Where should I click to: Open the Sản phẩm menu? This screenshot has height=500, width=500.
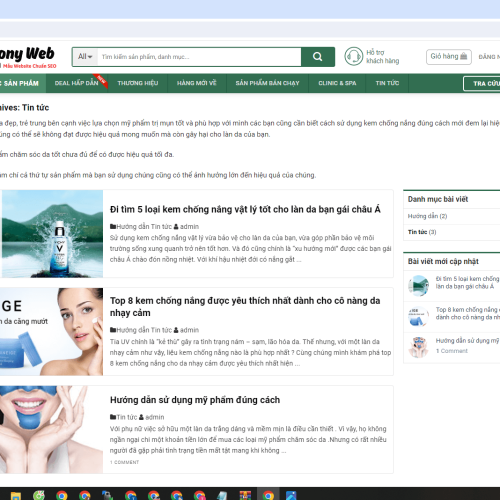21,83
